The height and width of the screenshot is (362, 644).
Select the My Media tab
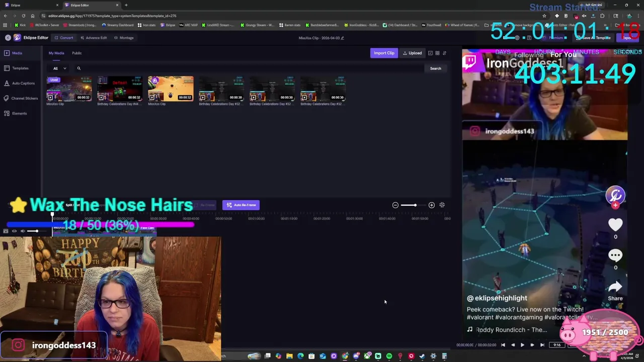56,53
